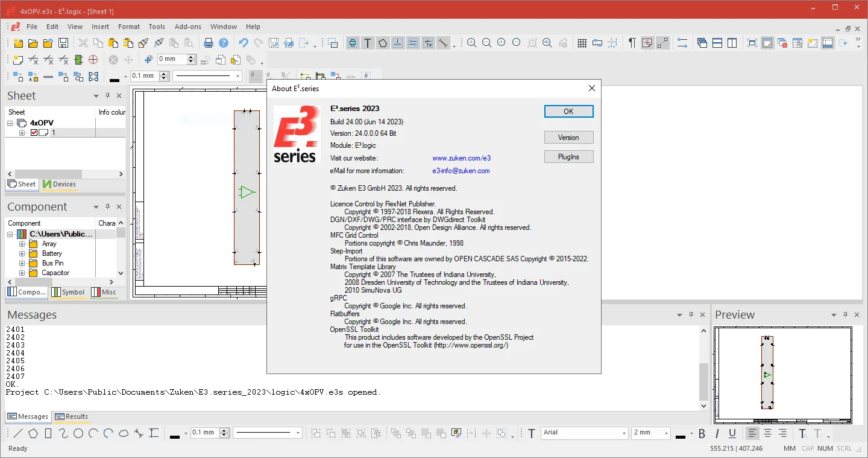Save the project with the floppy disk icon

coord(63,43)
